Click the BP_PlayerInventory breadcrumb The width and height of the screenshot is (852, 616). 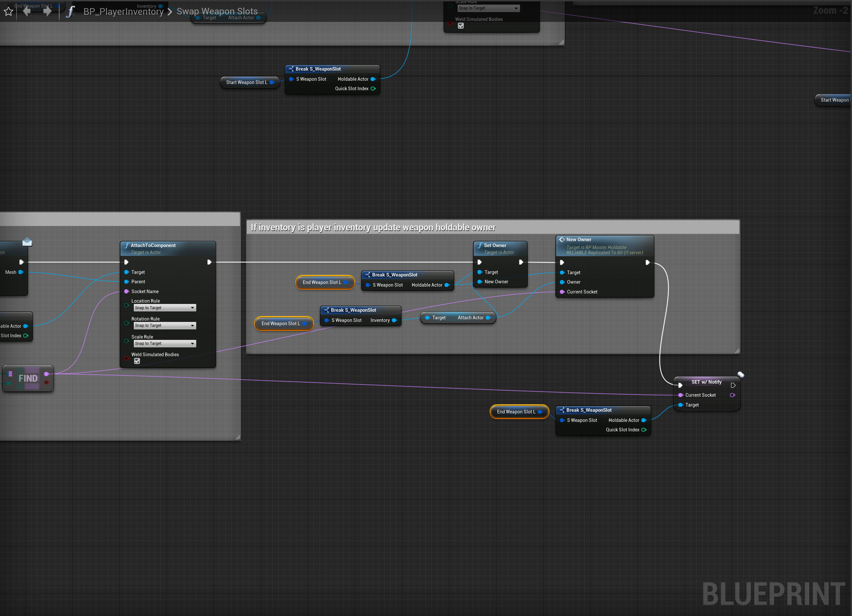123,12
